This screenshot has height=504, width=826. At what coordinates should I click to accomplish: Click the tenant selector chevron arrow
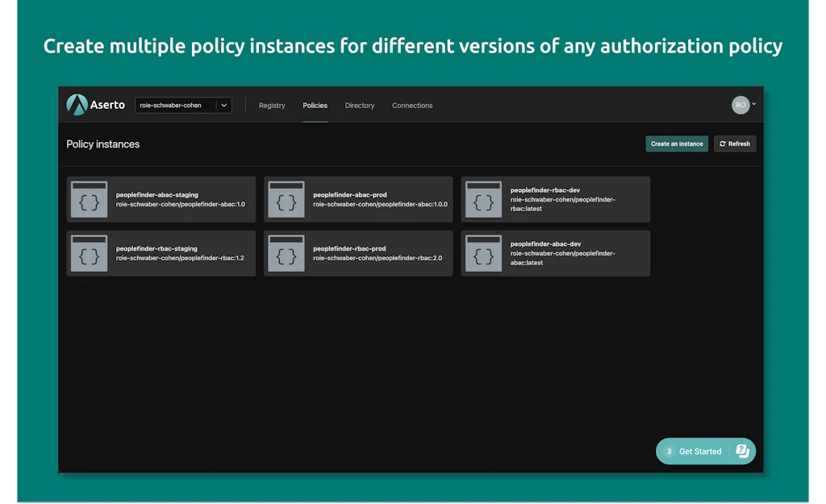(224, 105)
